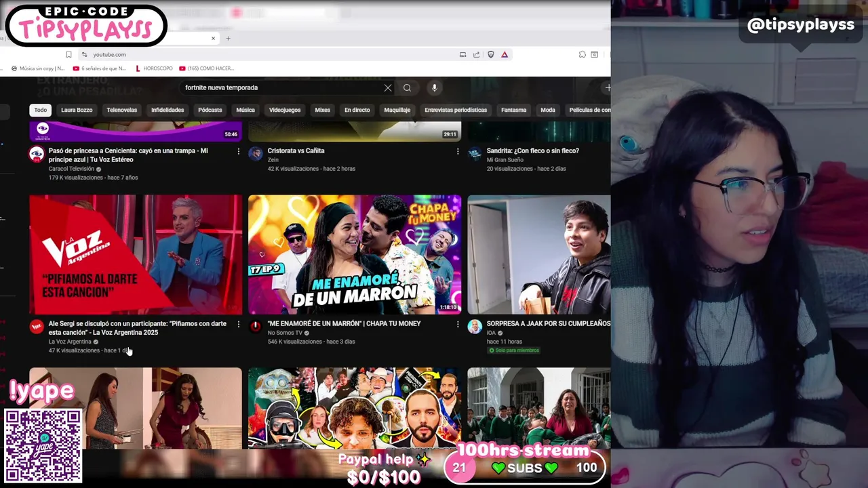The width and height of the screenshot is (868, 488).
Task: Open La Voz Argentina channel avatar
Action: coord(37,327)
